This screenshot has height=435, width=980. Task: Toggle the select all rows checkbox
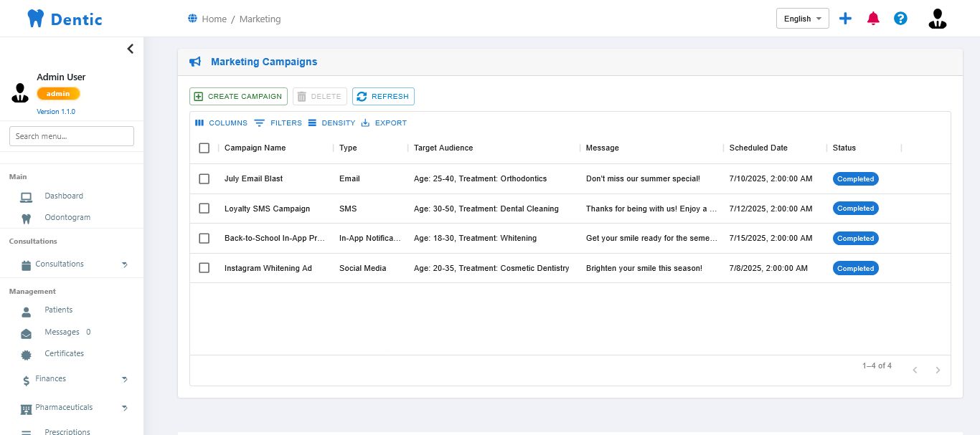coord(204,148)
